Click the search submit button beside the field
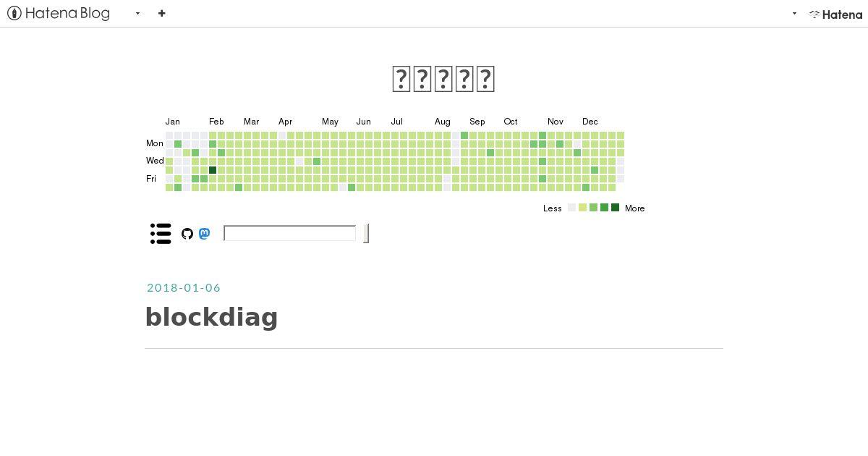Viewport: 868px width, 456px height. point(366,233)
